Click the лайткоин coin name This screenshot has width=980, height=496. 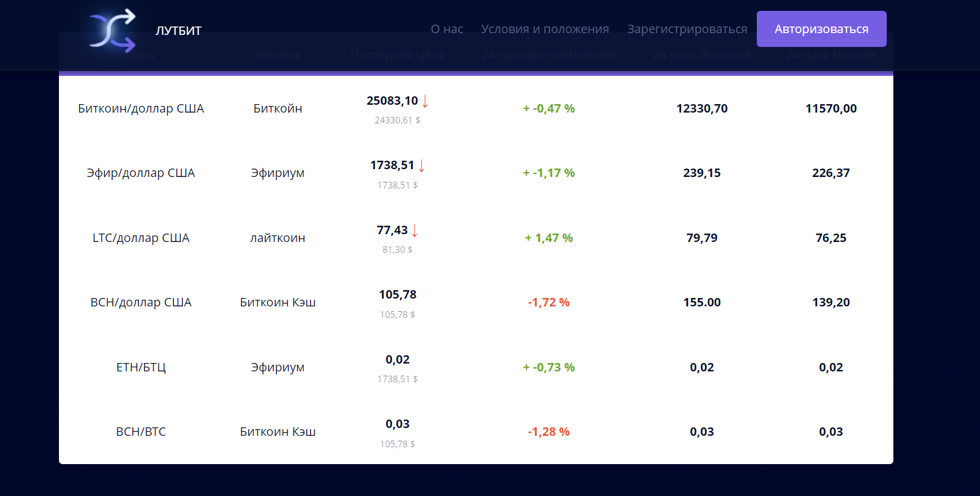(277, 238)
